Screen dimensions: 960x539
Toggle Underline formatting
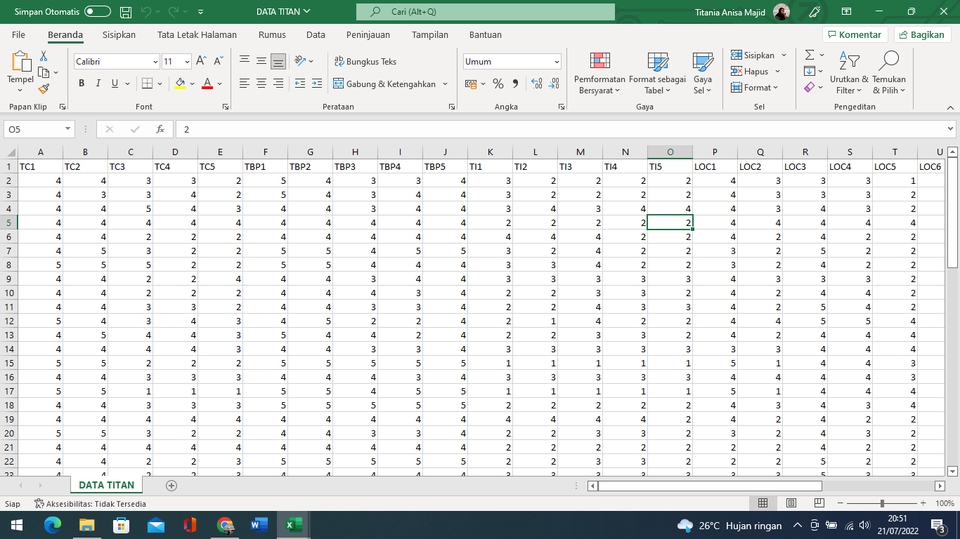click(114, 83)
